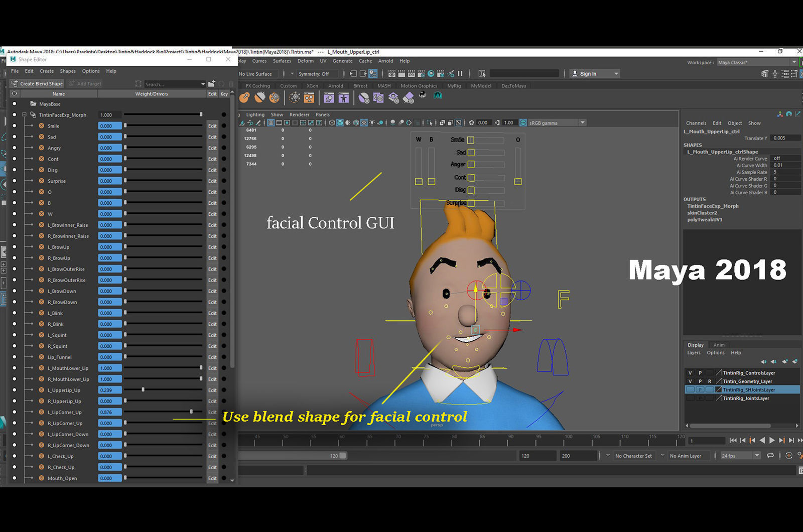Create layer from selected icon
The height and width of the screenshot is (532, 803).
[795, 361]
